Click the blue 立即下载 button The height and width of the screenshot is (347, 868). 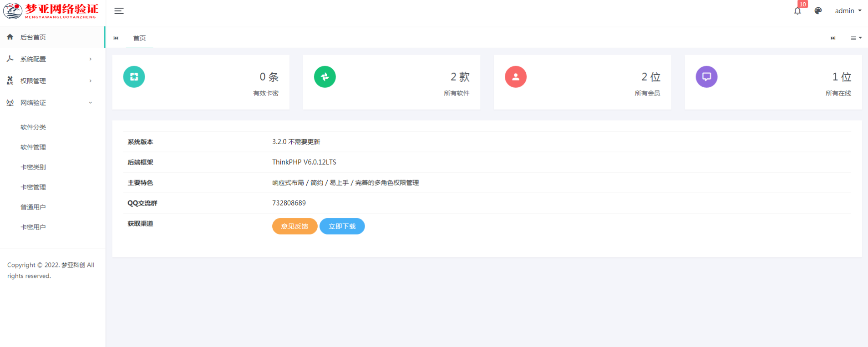pos(342,226)
